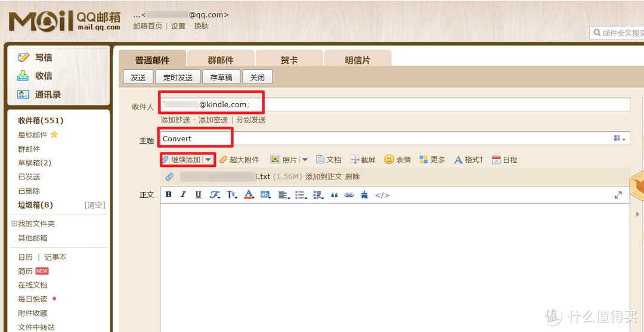Insert a block quote in body
Screen dimensions: 644x332
pos(335,196)
